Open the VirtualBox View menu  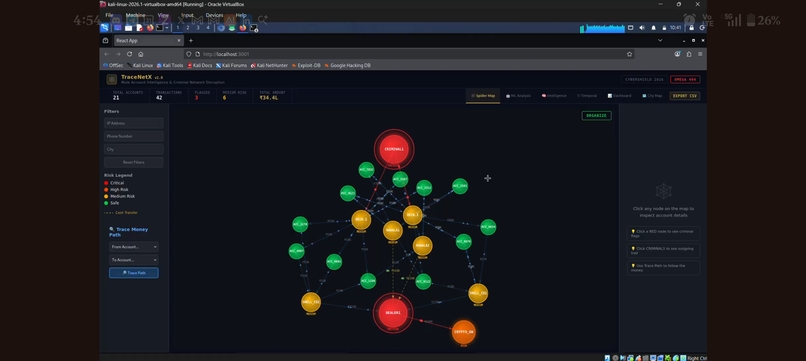[163, 15]
